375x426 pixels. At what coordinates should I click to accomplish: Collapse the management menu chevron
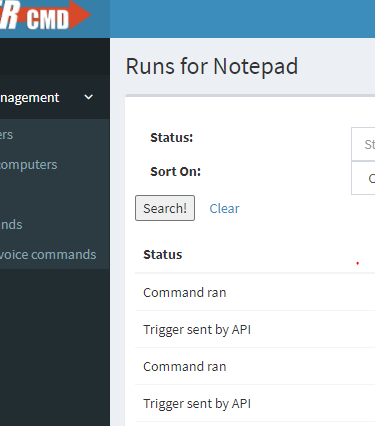[x=89, y=97]
